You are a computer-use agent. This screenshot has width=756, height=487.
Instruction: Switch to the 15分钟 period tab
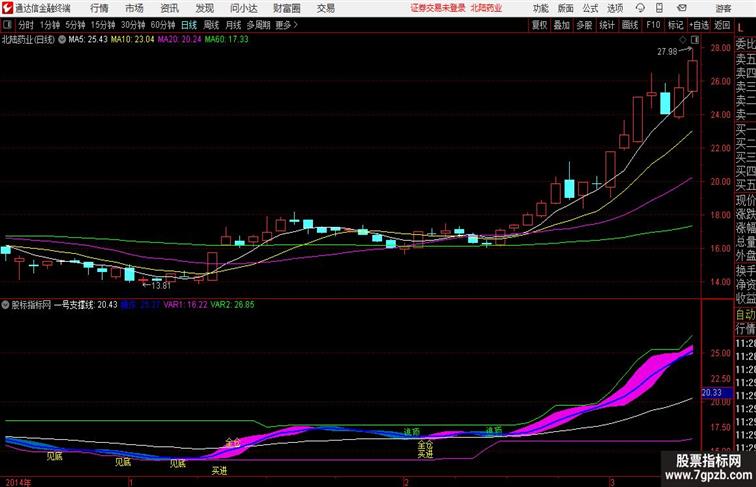[103, 25]
